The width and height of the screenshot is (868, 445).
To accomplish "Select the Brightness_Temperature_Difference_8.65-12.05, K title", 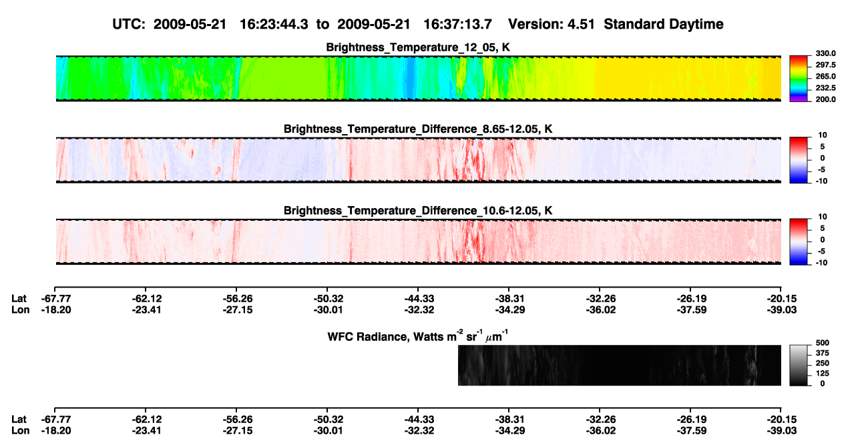I will coord(418,129).
